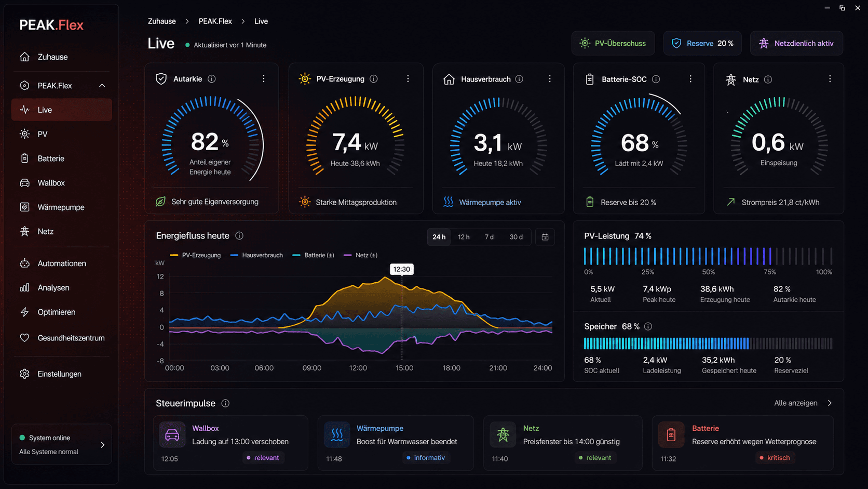Viewport: 868px width, 489px height.
Task: Click the PV-Erzeugung sun icon
Action: point(305,79)
